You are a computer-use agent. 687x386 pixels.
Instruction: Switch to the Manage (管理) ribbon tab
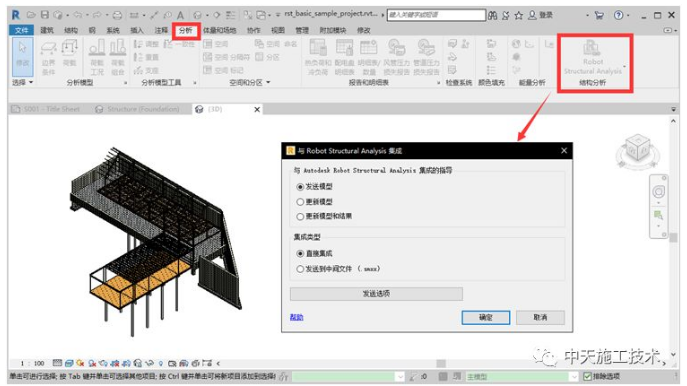(302, 30)
